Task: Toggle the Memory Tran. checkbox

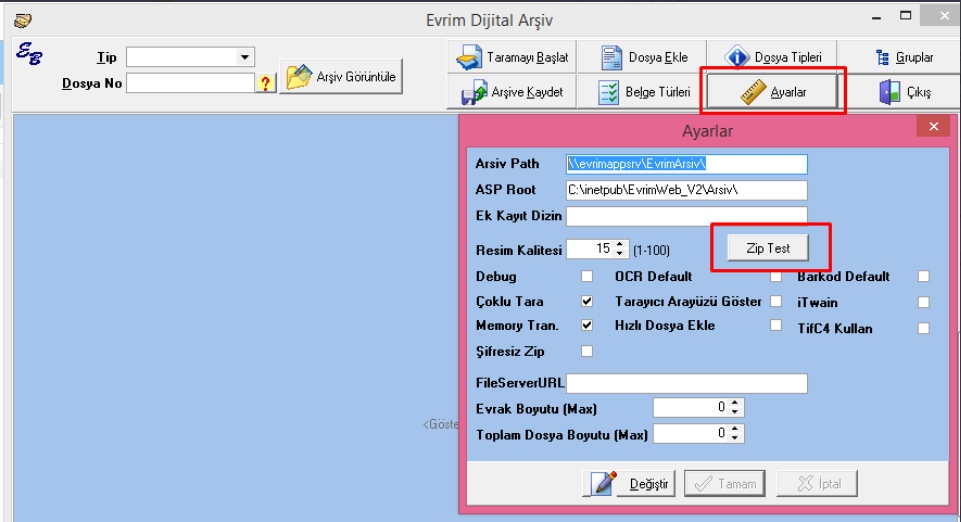Action: 587,325
